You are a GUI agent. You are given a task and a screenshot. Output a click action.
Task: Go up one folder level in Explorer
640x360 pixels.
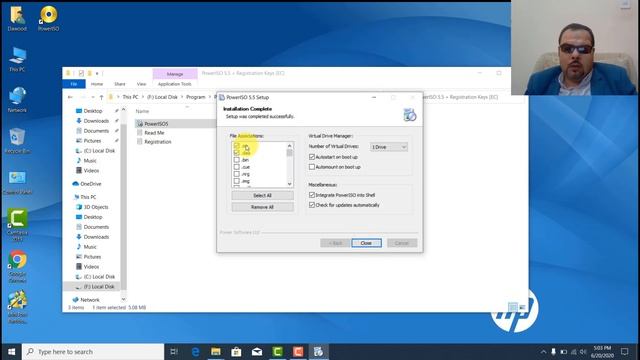click(x=101, y=97)
